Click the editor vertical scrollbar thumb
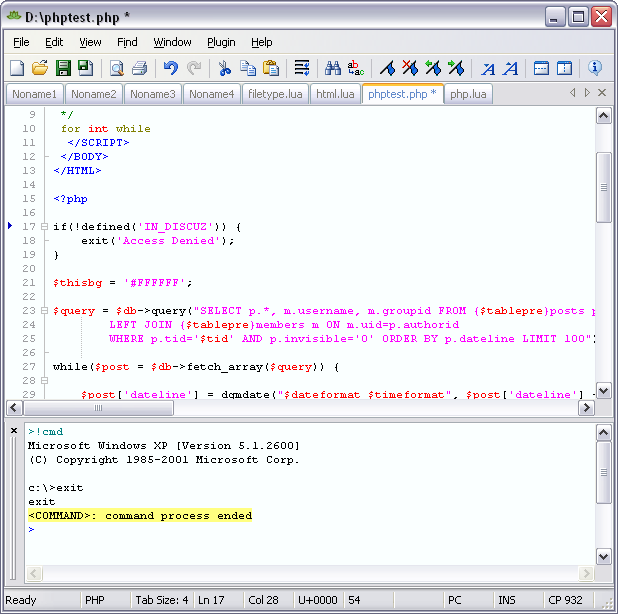The height and width of the screenshot is (614, 618). (603, 188)
